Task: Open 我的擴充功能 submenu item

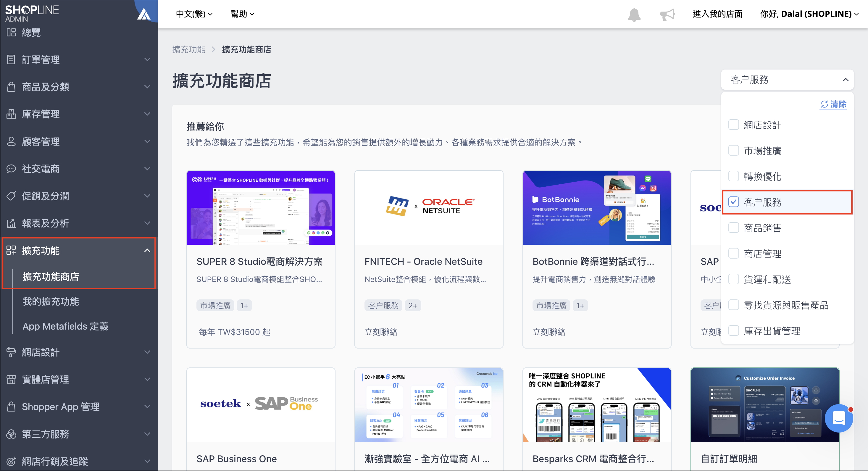Action: [51, 301]
